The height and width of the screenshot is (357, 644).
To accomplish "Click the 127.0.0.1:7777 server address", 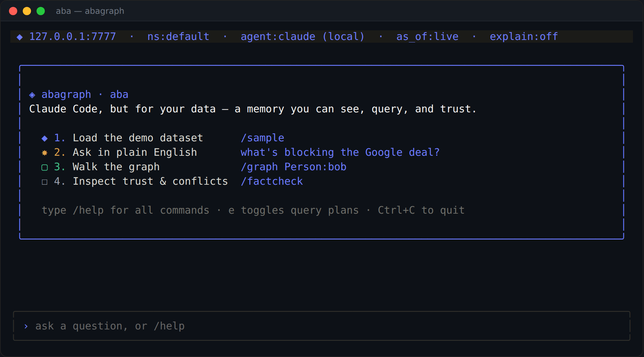I will click(x=72, y=37).
